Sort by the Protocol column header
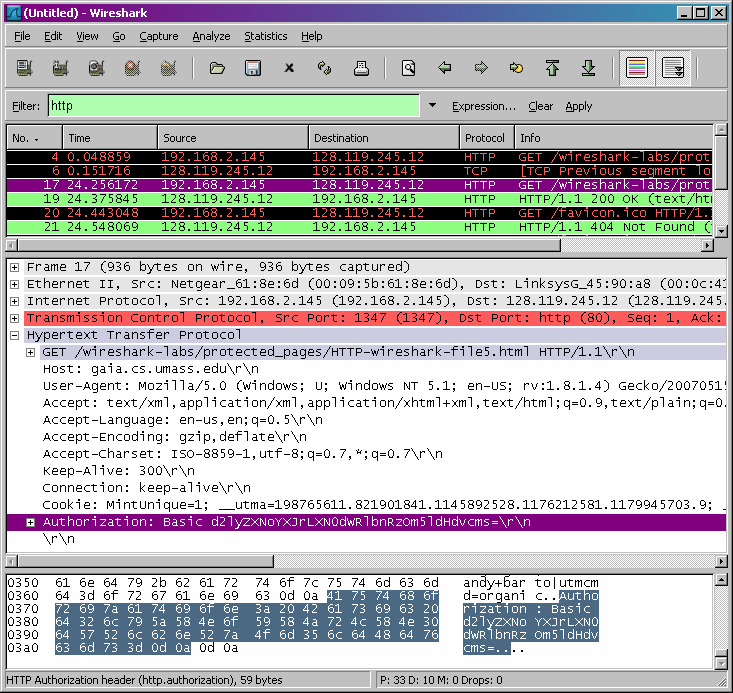 (x=487, y=138)
